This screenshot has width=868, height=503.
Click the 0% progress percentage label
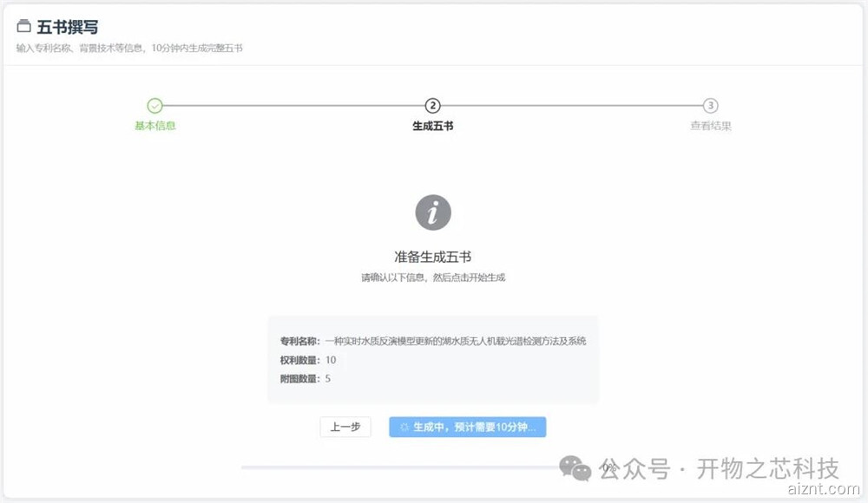point(608,467)
